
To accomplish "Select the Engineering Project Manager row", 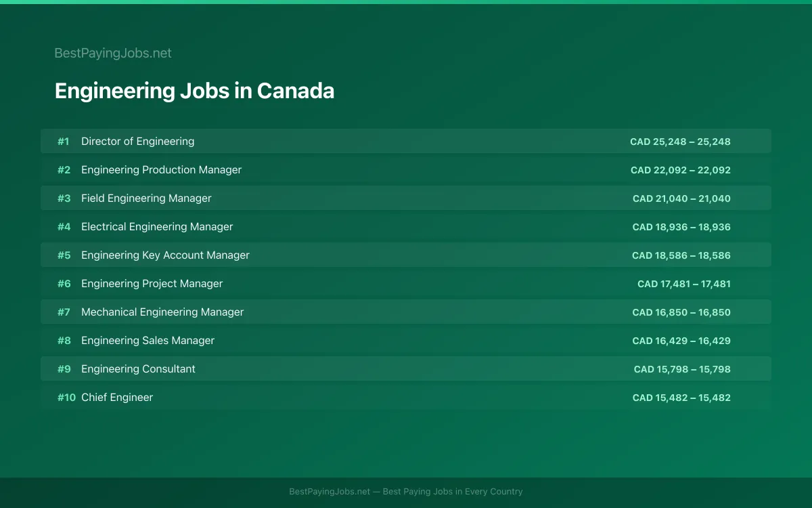I will (x=406, y=283).
